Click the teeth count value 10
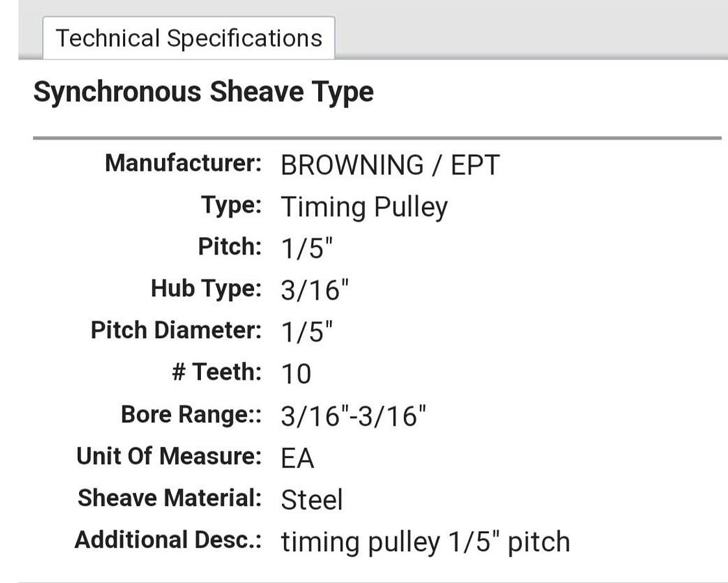This screenshot has width=728, height=583. [x=296, y=374]
